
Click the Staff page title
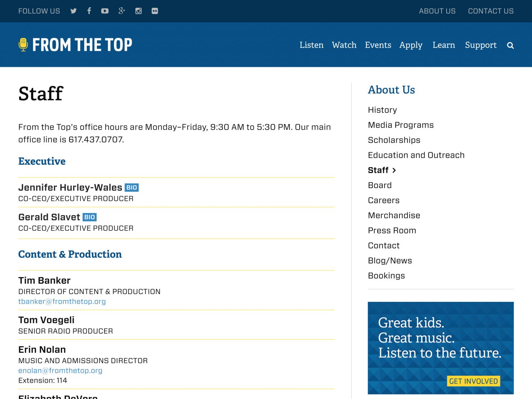41,93
